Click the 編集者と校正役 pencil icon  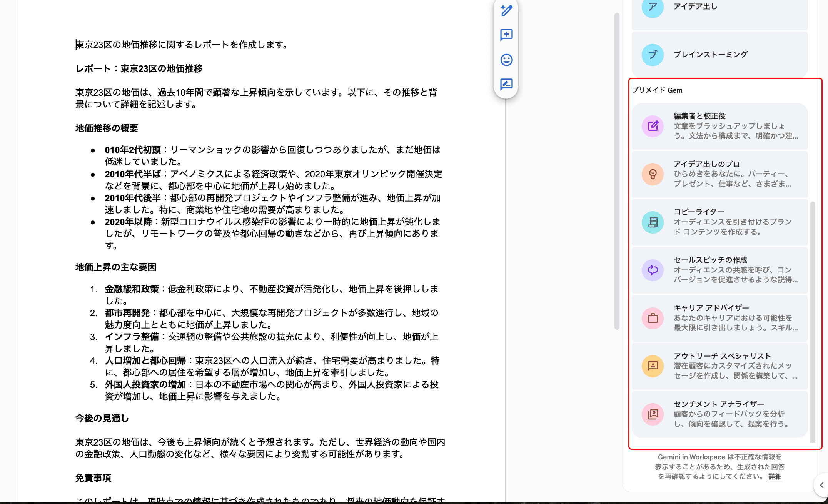[x=653, y=126]
